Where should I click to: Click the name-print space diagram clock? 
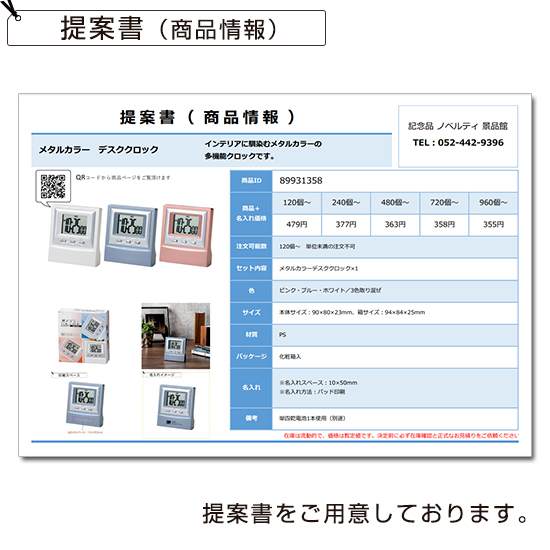[x=85, y=404]
